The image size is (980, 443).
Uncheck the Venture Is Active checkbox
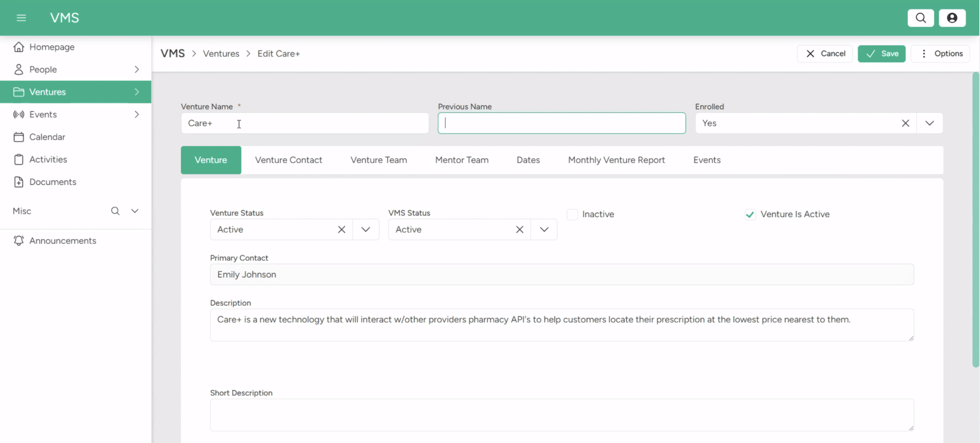(x=750, y=214)
